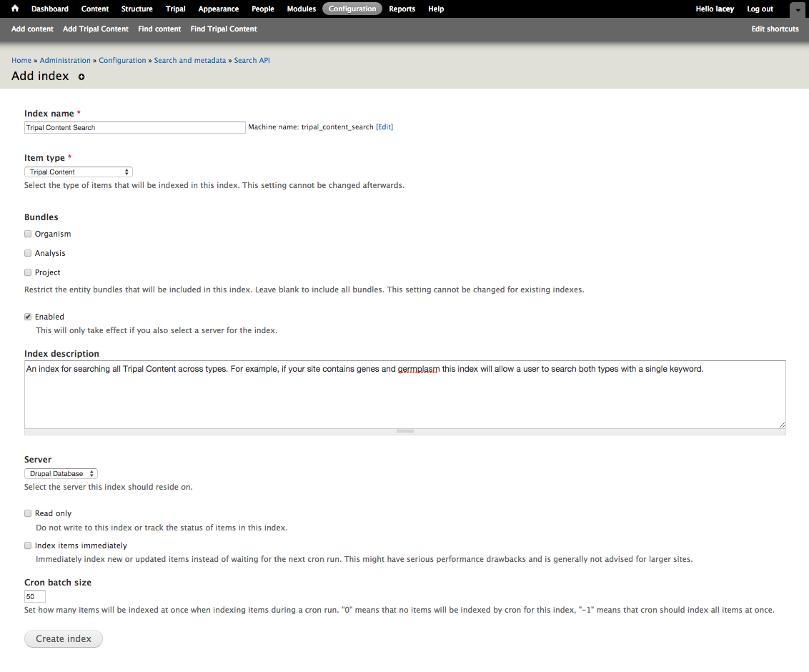809x672 pixels.
Task: Expand the Server dropdown
Action: [61, 474]
